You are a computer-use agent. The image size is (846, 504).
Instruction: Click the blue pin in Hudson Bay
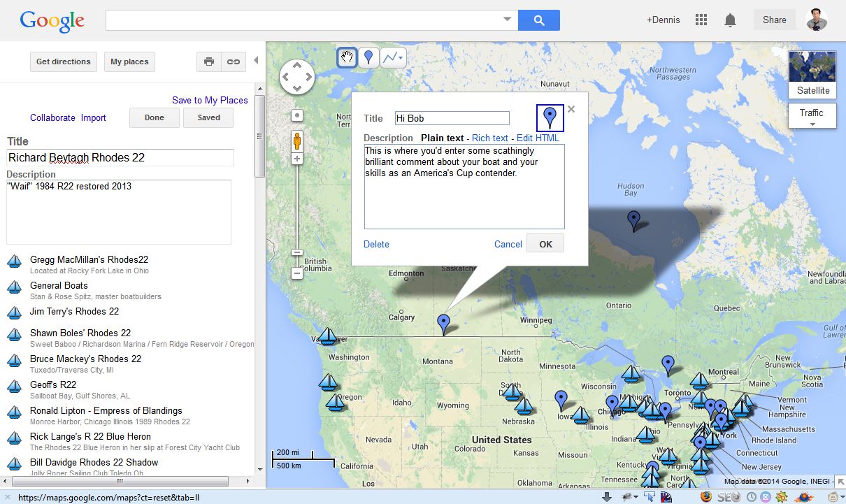coord(633,220)
